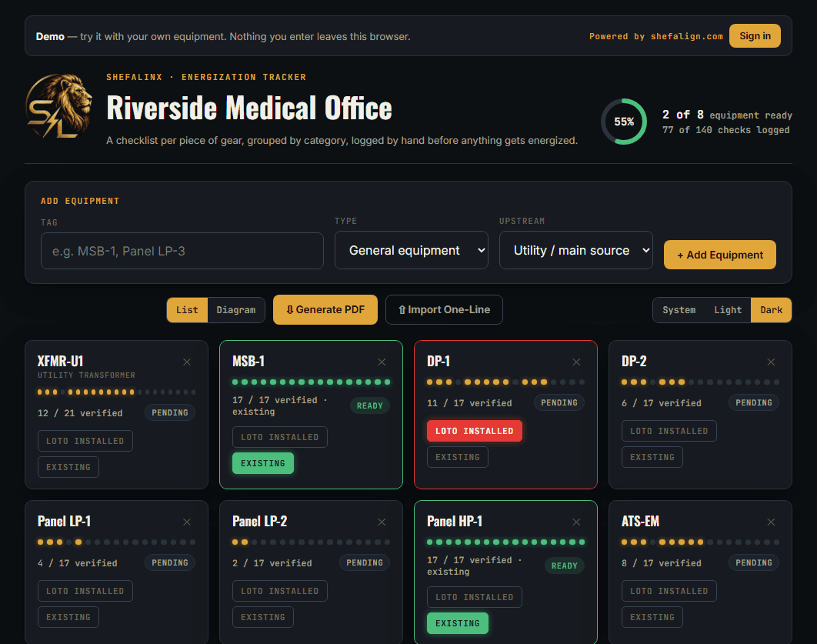Viewport: 817px width, 644px height.
Task: Remove the XFMR-U1 card with its X icon
Action: click(x=186, y=362)
